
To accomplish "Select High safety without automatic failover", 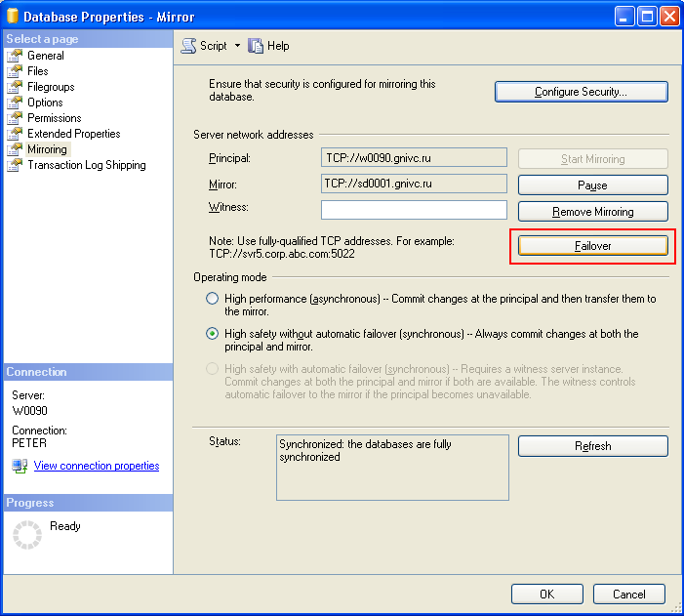I will 212,334.
